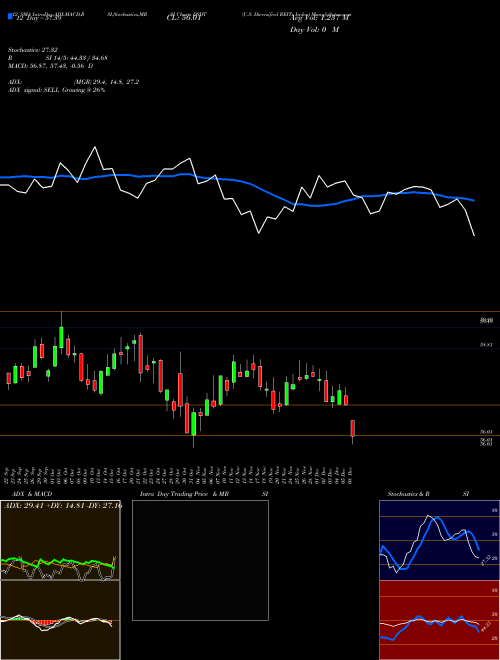Screen dimensions: 500x660
Task: Click the 'SI 14/3: 44.33 / 34.68' line
Action: coord(76,58)
